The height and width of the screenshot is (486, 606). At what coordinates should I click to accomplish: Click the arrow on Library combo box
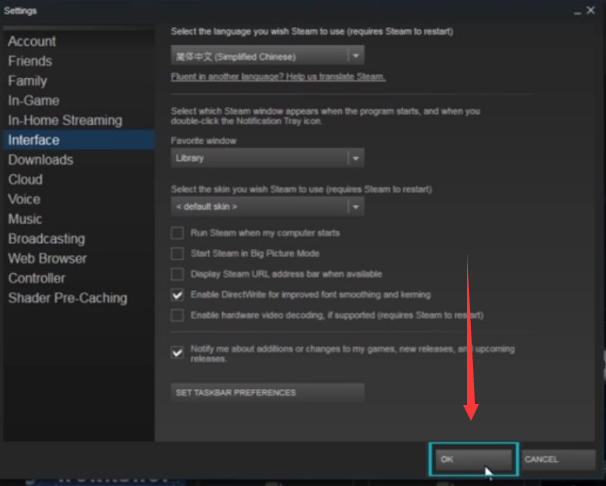356,158
